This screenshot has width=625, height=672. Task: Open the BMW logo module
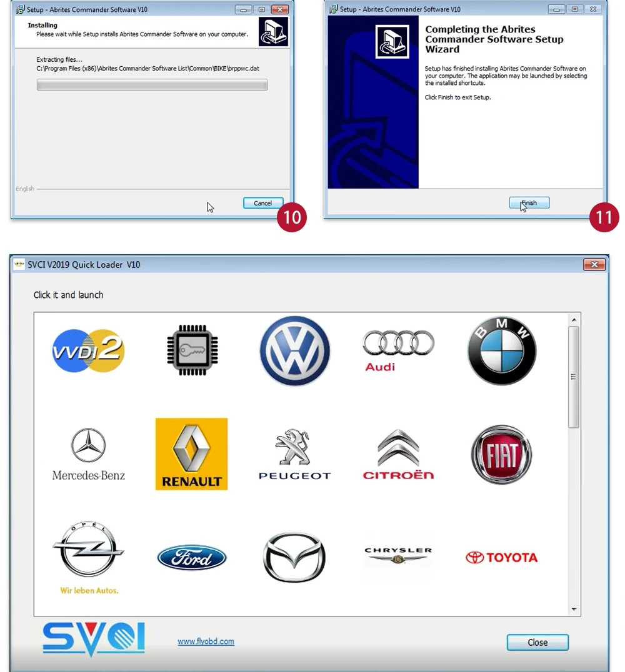coord(501,350)
